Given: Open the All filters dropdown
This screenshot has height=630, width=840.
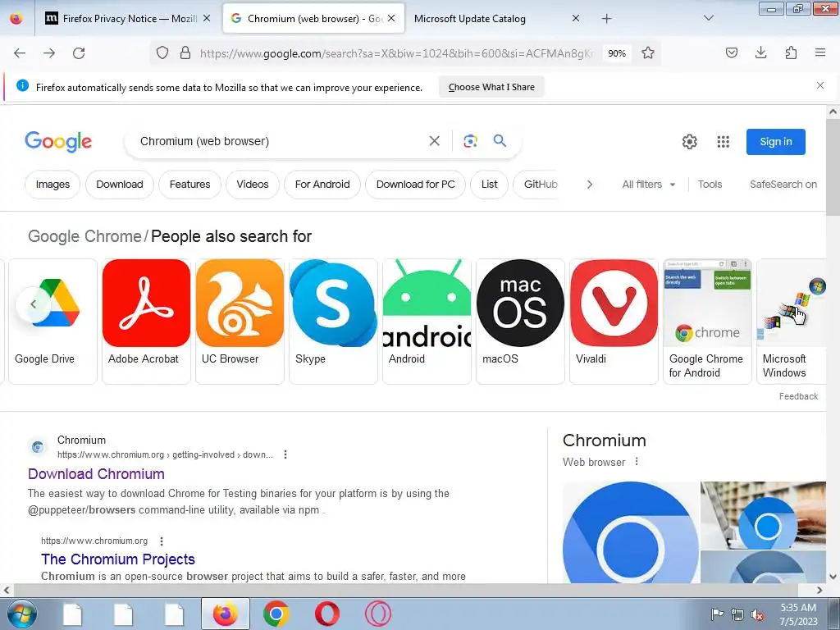Looking at the screenshot, I should (x=648, y=185).
